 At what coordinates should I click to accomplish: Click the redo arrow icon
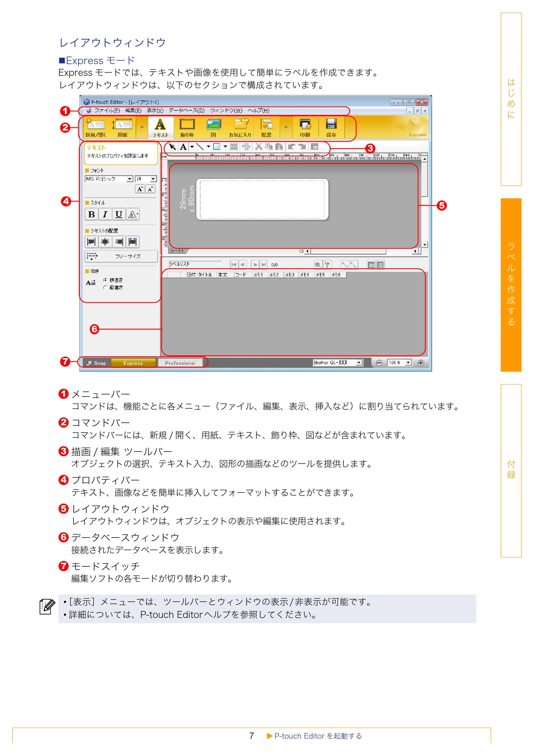click(302, 147)
